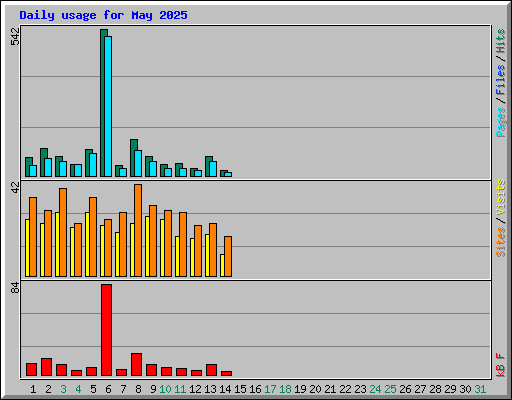Click the cyan 'Pages' legend label
The width and height of the screenshot is (512, 400).
tap(501, 122)
